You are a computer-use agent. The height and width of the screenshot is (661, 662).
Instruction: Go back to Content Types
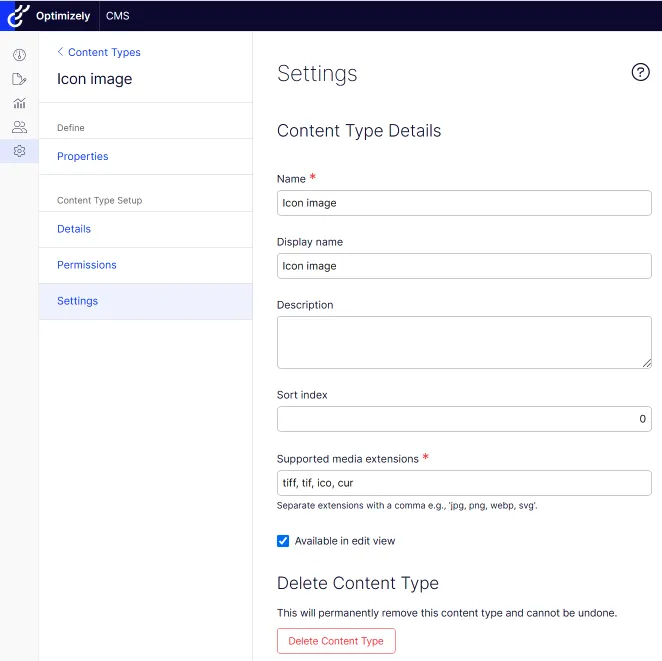pos(104,52)
